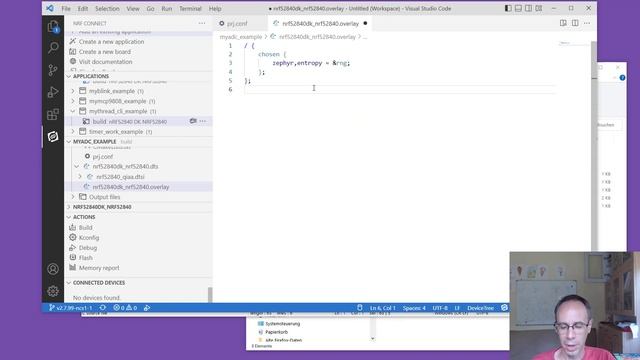Switch to the prj.conf editor tab
Viewport: 640px width, 360px height.
pyautogui.click(x=240, y=23)
